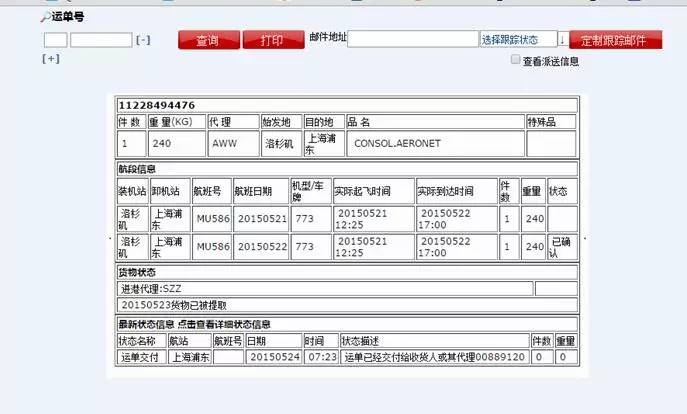Screen dimensions: 687x414
Task: Click the magnifier icon beside 运单号
Action: pos(45,17)
